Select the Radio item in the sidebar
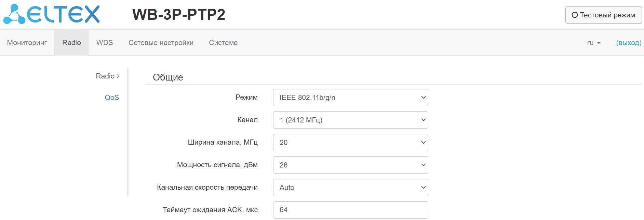The width and height of the screenshot is (644, 220). coord(105,76)
